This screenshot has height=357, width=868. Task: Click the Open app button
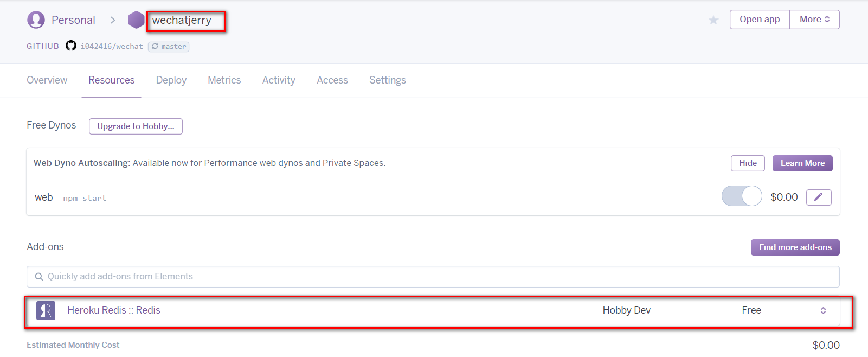click(x=760, y=20)
